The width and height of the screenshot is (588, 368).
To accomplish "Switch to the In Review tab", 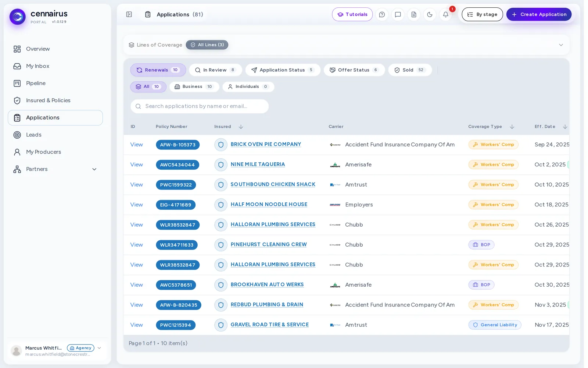I will pos(215,70).
